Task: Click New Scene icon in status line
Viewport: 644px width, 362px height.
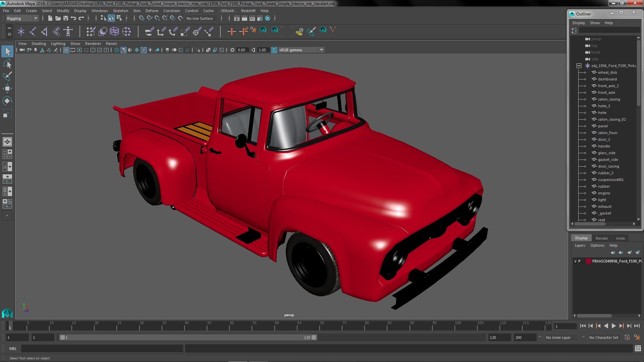Action: 50,18
